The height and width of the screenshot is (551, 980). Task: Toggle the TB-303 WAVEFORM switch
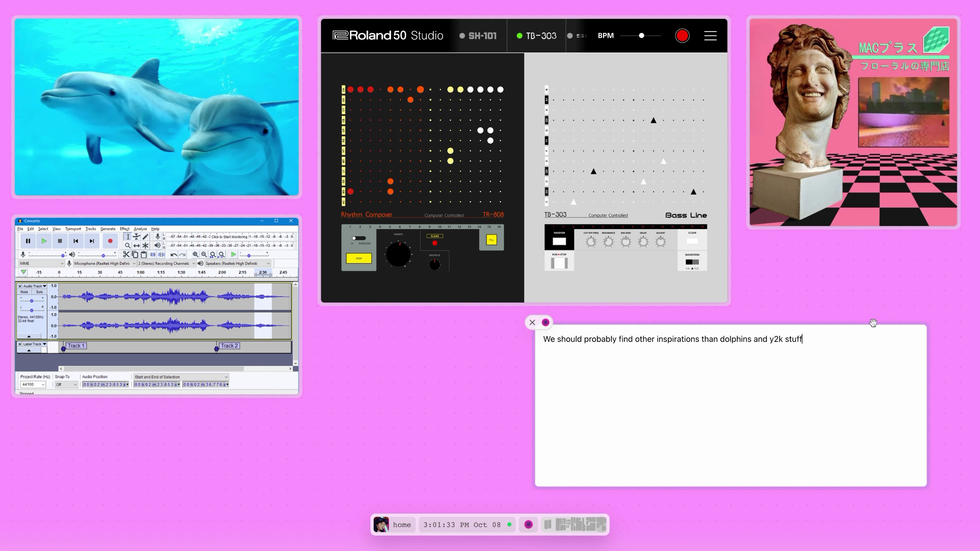click(x=692, y=262)
